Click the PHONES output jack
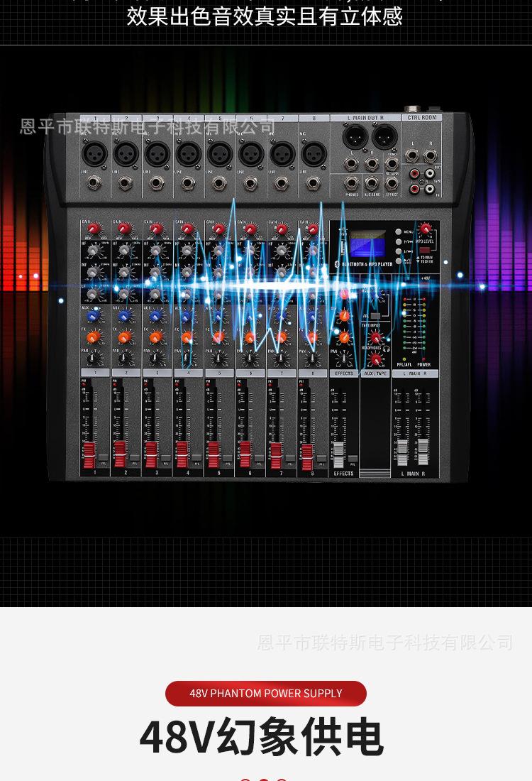This screenshot has width=532, height=781. pyautogui.click(x=352, y=182)
